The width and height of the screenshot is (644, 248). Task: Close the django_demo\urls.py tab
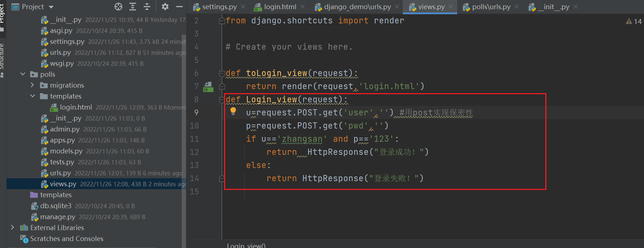tap(397, 7)
